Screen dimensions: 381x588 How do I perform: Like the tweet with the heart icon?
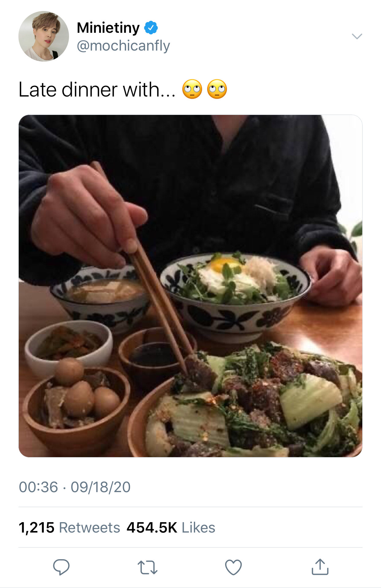[x=233, y=567]
